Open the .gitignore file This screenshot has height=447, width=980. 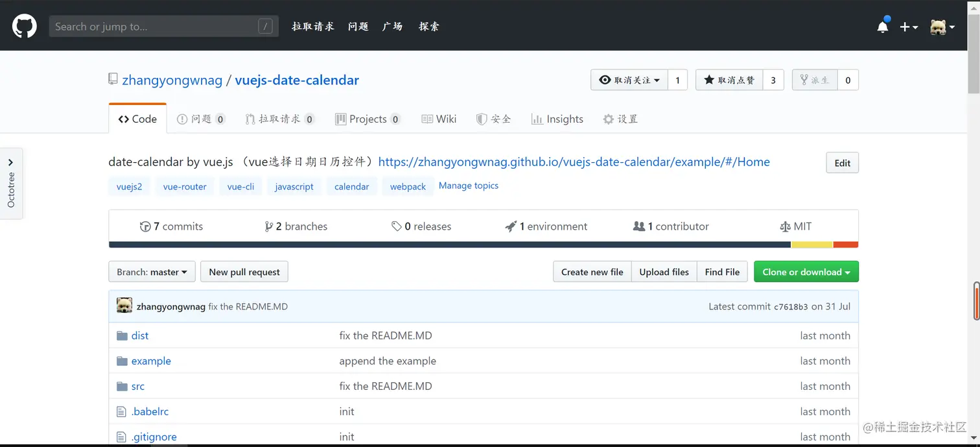click(x=154, y=437)
